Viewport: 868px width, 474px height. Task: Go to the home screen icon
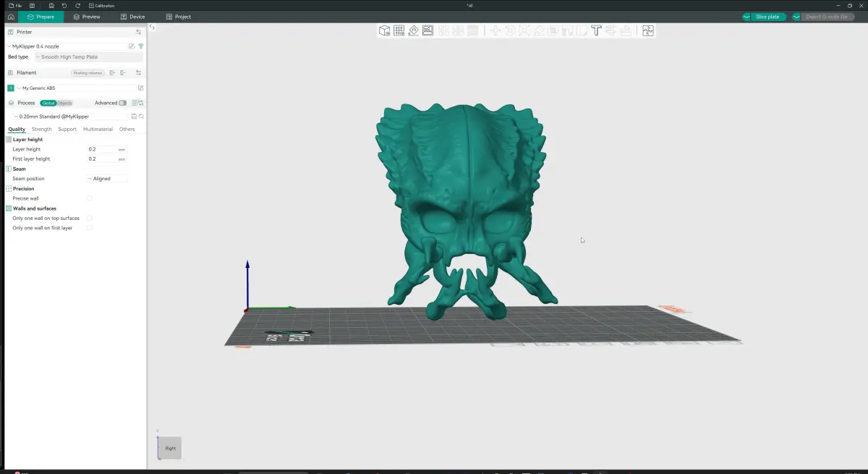click(x=10, y=17)
